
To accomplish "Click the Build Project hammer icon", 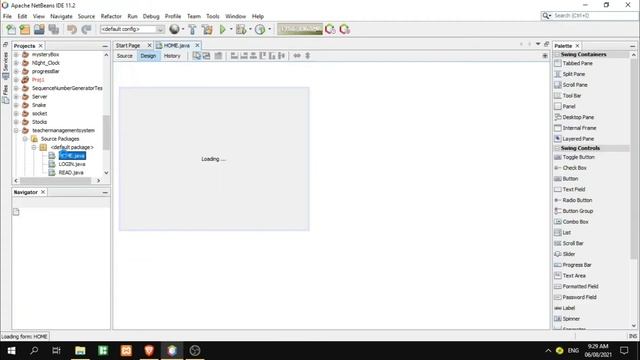I will point(192,29).
